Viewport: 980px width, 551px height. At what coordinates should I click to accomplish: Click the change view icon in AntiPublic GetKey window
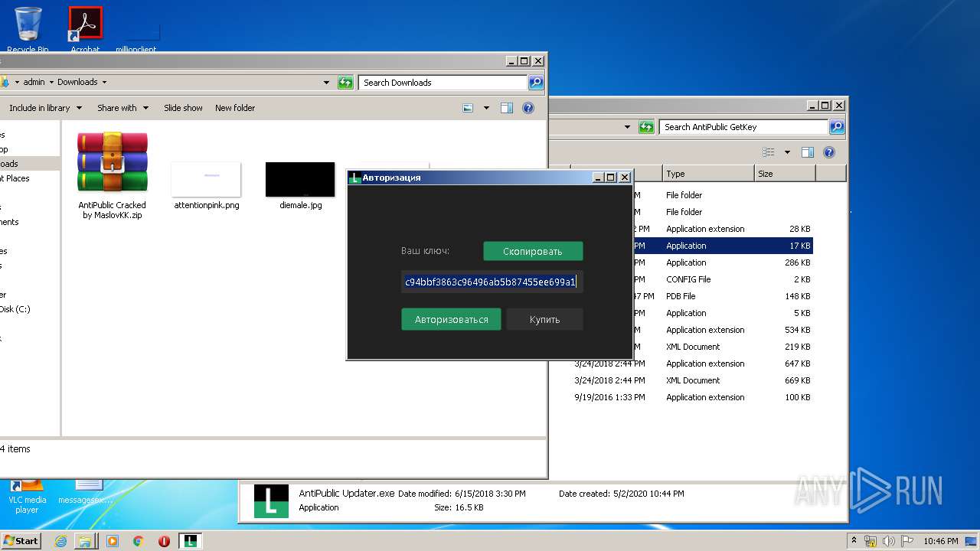(x=769, y=152)
